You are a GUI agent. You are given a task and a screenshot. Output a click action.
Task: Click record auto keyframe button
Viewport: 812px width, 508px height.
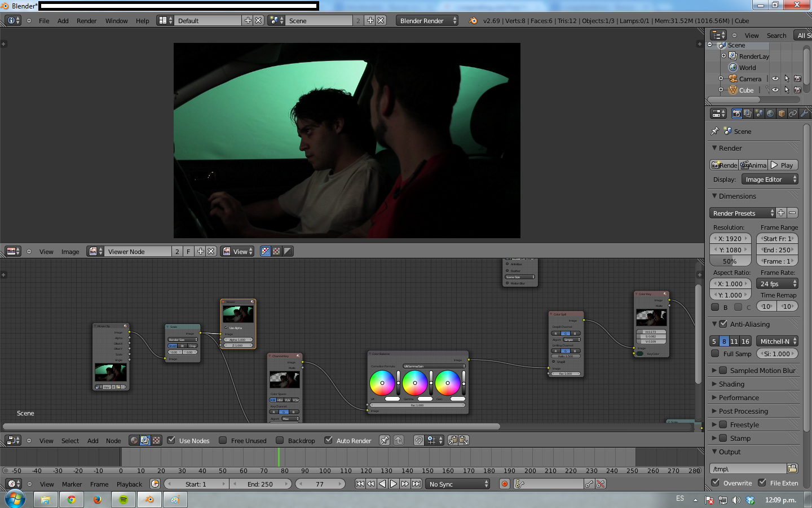505,484
